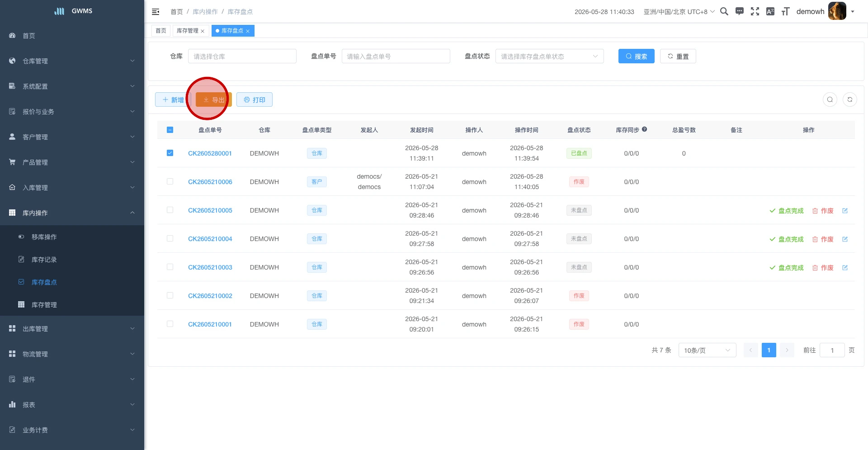Screen dimensions: 868x450
Task: Go to next page arrow
Action: tap(787, 350)
